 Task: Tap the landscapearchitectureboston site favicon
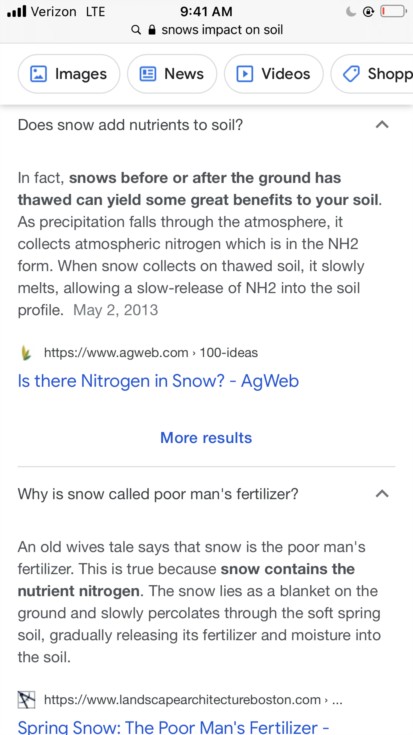click(x=26, y=700)
